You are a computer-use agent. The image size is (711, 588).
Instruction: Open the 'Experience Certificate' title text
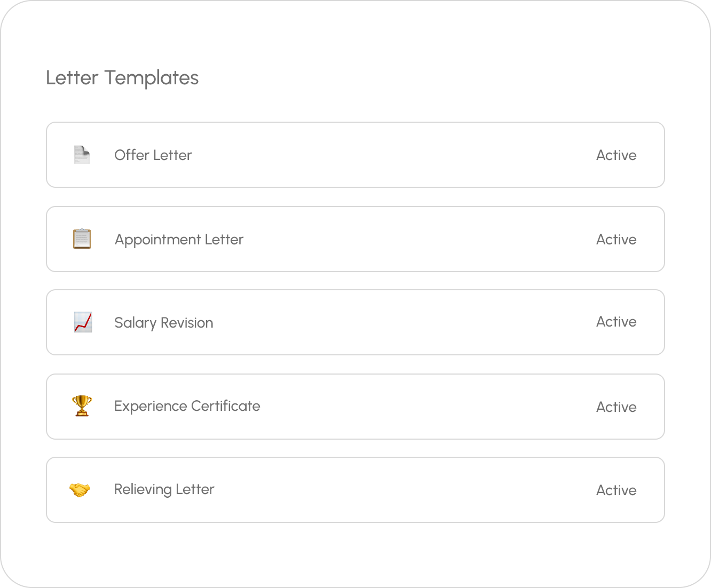click(187, 406)
